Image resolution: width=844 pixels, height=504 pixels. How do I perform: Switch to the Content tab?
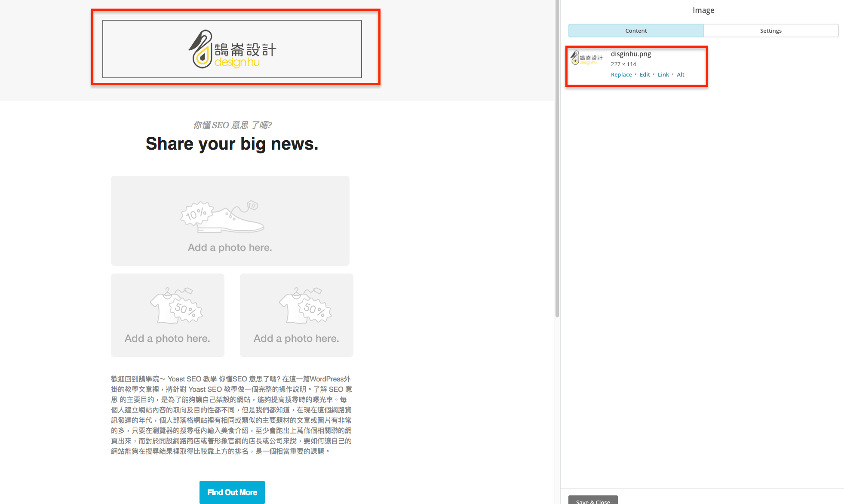click(x=636, y=31)
